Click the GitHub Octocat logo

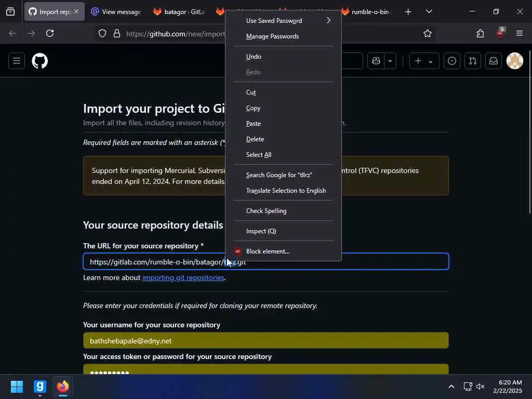click(x=40, y=61)
